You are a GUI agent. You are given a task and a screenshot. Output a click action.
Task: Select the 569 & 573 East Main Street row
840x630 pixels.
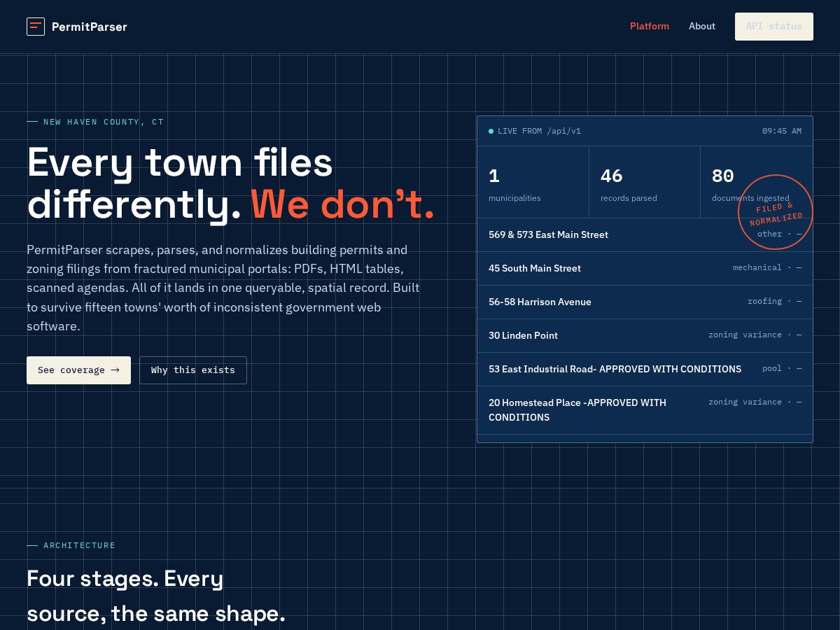coord(645,235)
